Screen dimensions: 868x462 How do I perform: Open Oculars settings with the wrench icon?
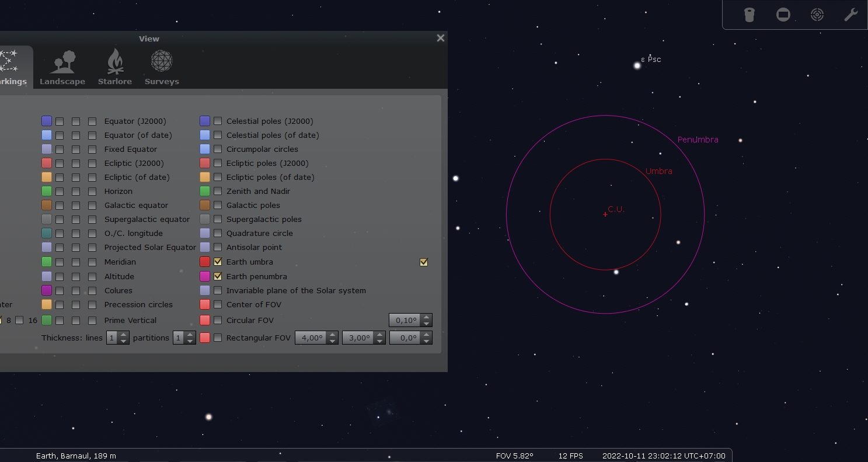tap(850, 15)
